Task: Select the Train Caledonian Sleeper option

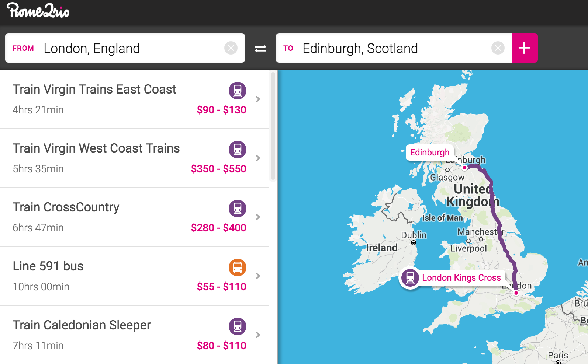Action: (82, 325)
